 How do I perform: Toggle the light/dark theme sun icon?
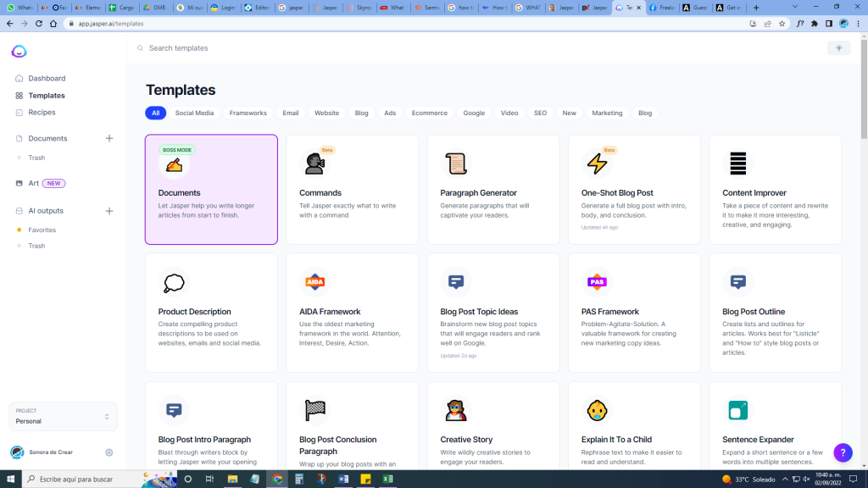point(838,48)
